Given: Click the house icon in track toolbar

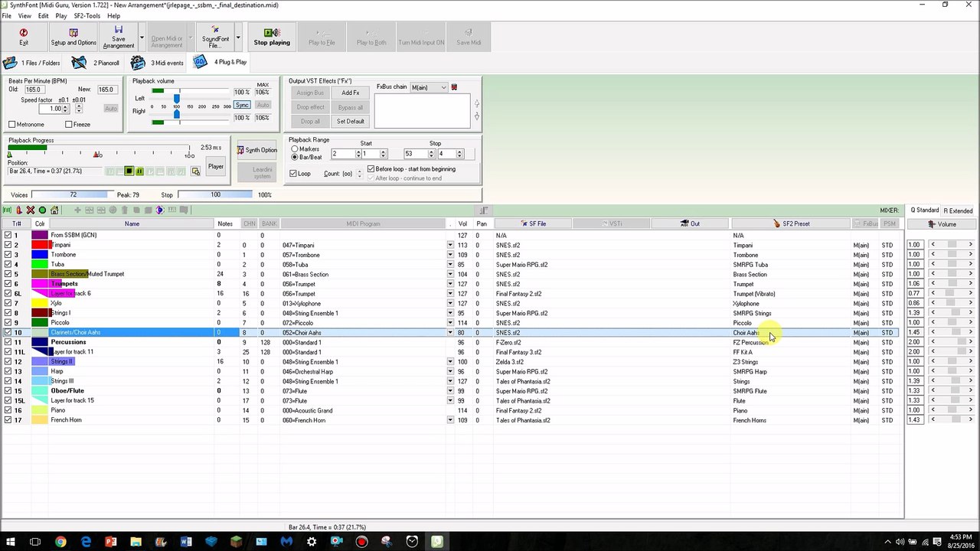Looking at the screenshot, I should (54, 210).
